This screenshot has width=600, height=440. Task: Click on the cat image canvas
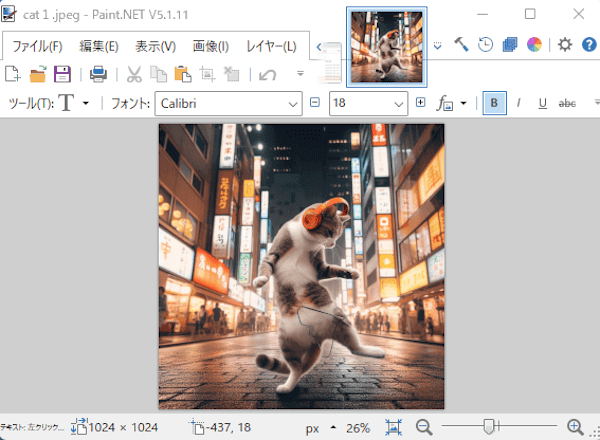point(302,266)
